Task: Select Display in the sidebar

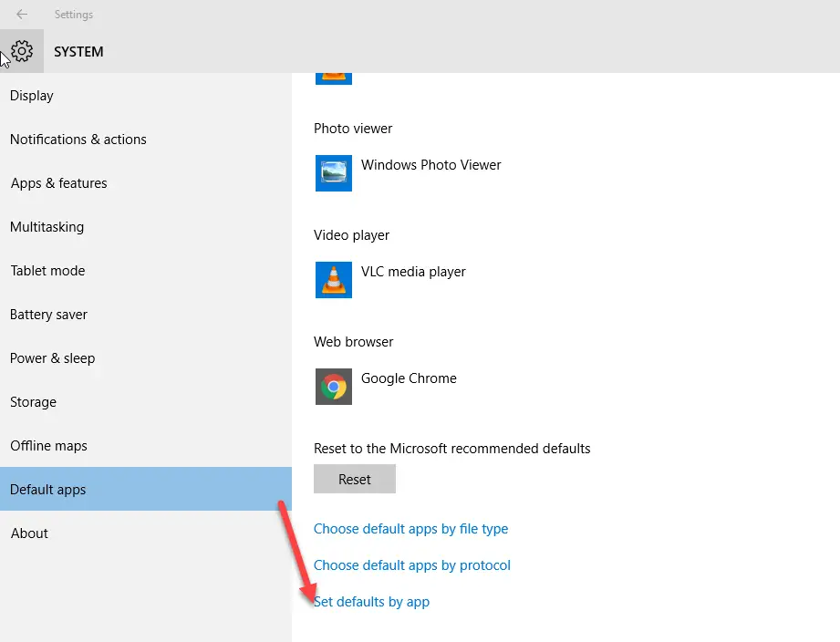Action: coord(31,95)
